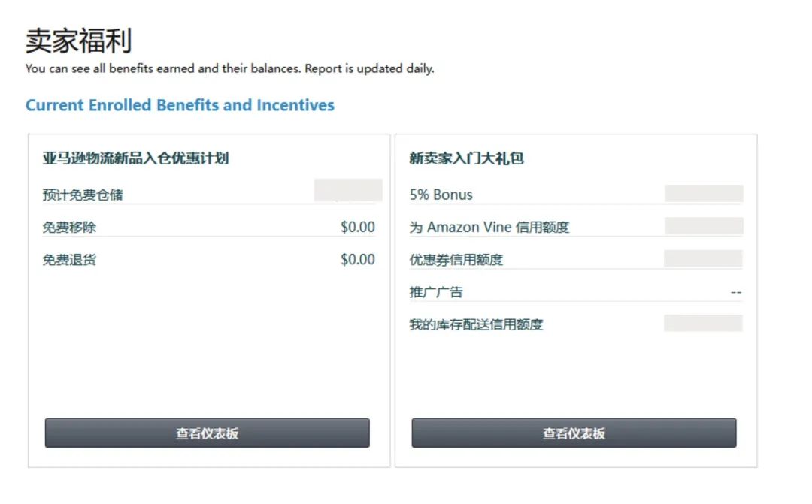Click the hidden value beside 预计免费仓储
Screen dimensions: 812x504
tap(348, 190)
